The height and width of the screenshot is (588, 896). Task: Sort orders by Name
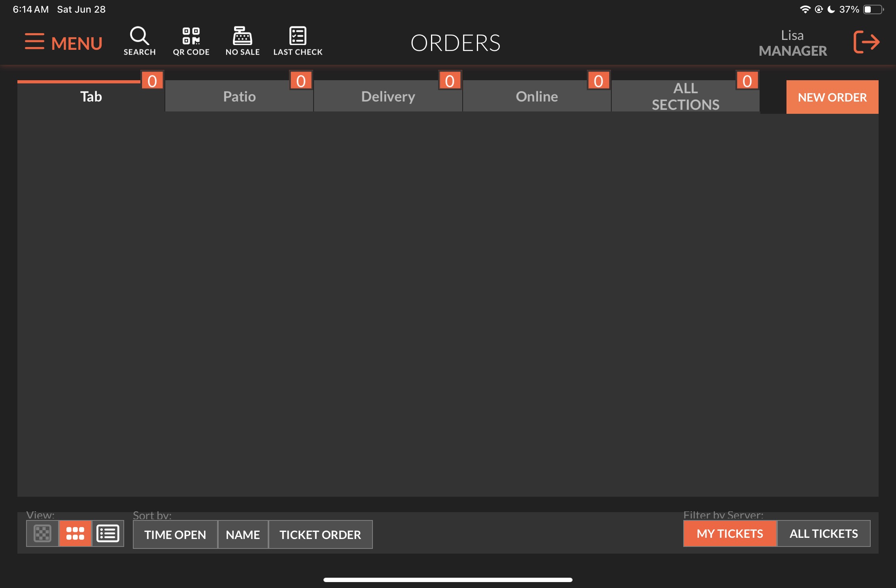(243, 535)
